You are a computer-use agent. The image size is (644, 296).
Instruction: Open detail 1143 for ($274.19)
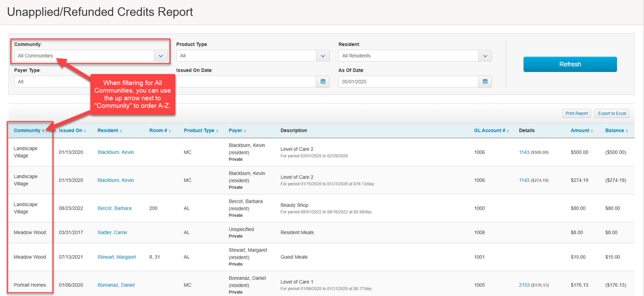[524, 180]
